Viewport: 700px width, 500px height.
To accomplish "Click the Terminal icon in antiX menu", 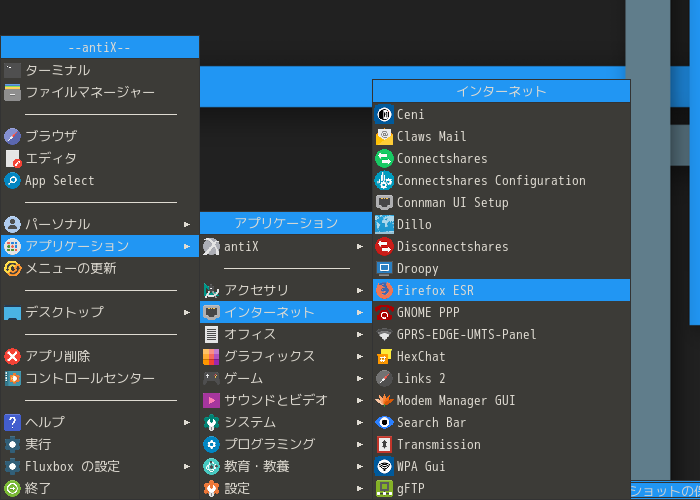I will pyautogui.click(x=12, y=71).
